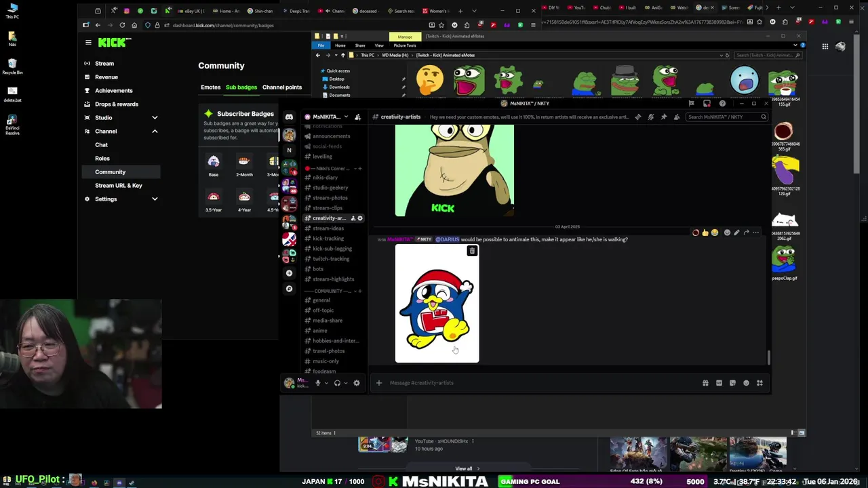Open Discord notification settings bell icon
The width and height of the screenshot is (868, 488).
point(650,117)
